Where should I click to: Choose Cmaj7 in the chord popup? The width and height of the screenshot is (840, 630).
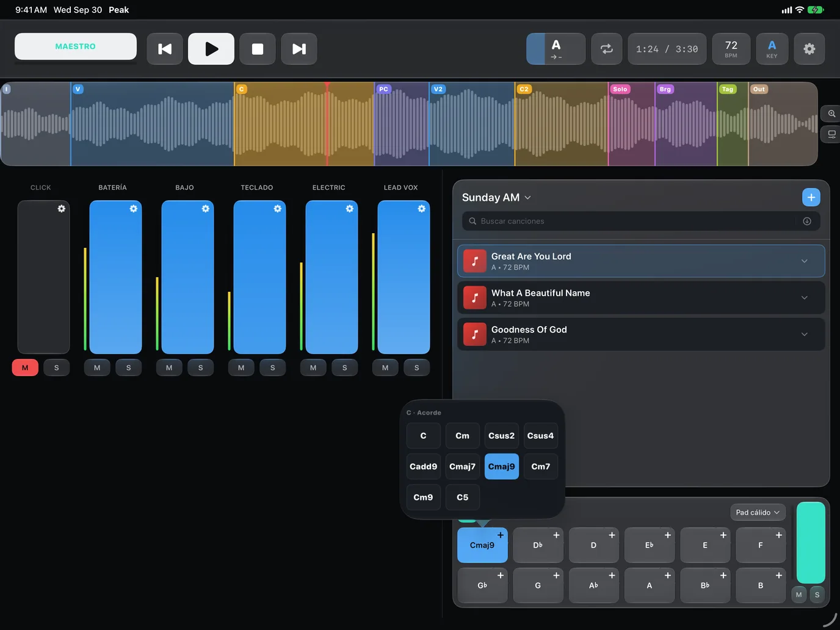tap(463, 466)
